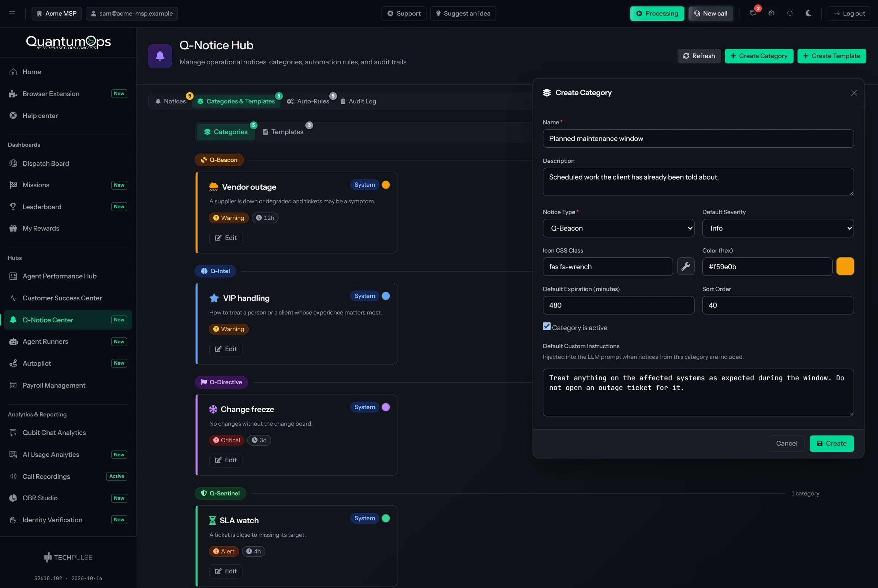Click the info circle icon in top bar

[790, 14]
